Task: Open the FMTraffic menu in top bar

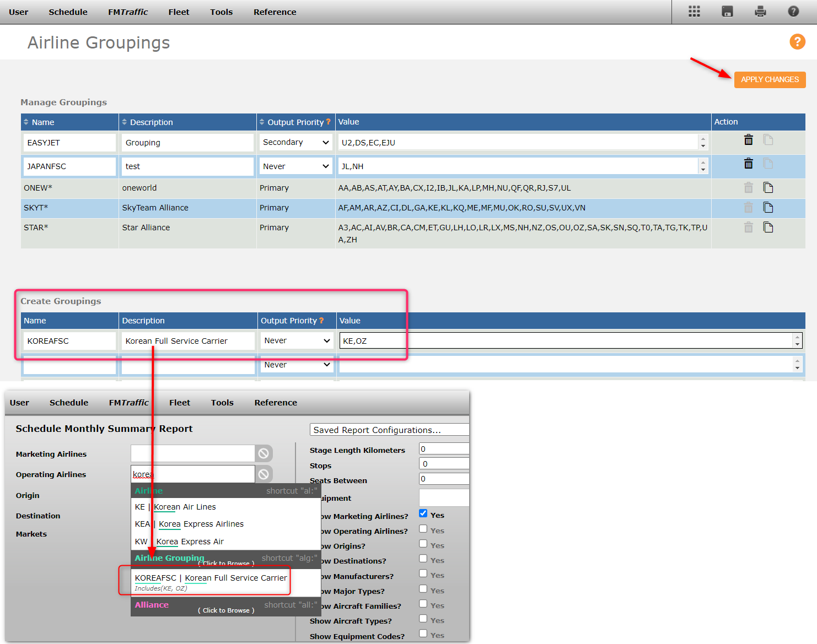Action: tap(128, 12)
